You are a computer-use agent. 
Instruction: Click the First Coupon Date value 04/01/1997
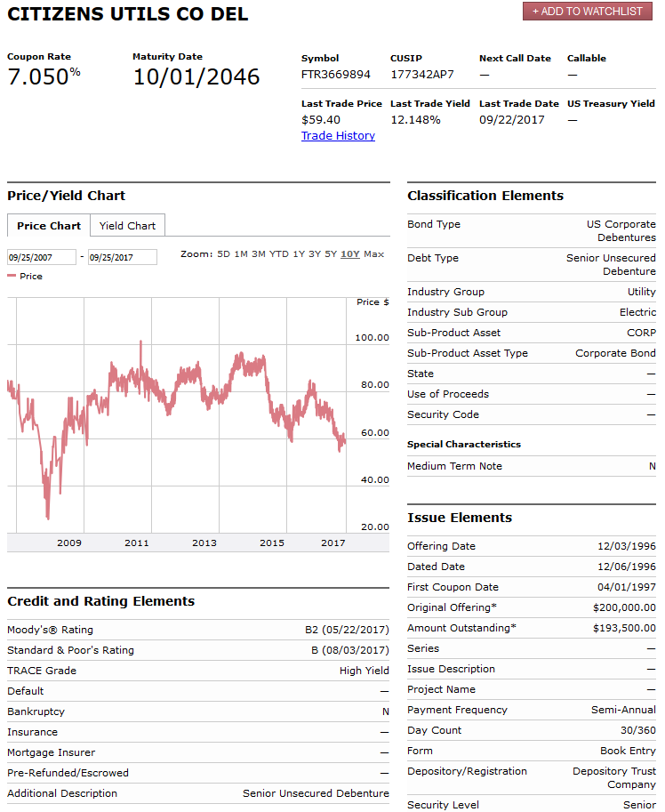(627, 587)
